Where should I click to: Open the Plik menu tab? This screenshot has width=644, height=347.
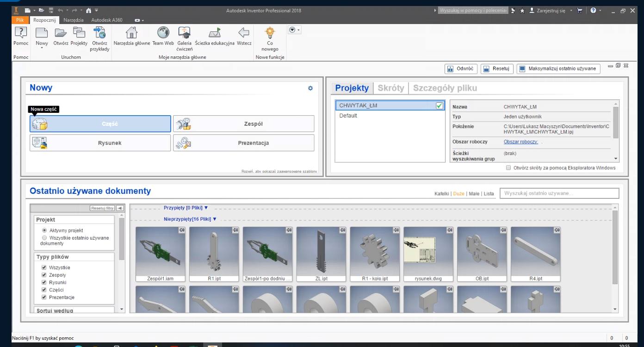(19, 20)
